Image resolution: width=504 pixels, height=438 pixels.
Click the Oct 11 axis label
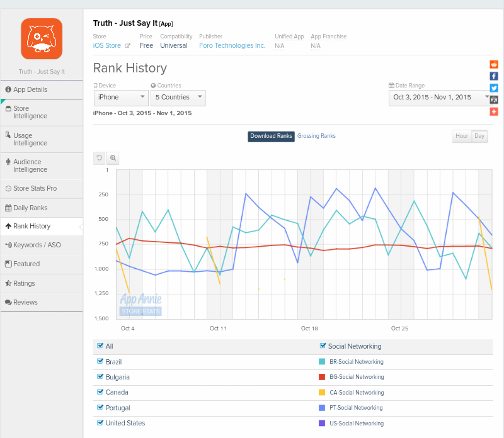coord(218,328)
